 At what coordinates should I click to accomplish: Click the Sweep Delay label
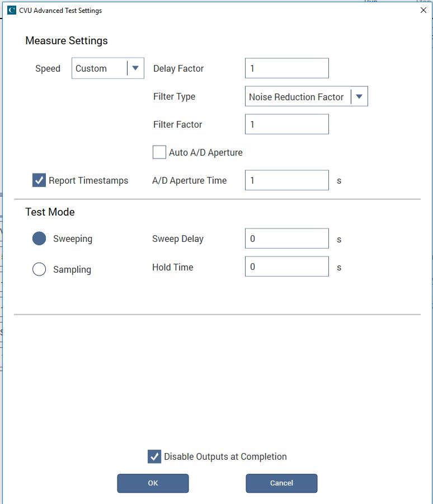(178, 239)
